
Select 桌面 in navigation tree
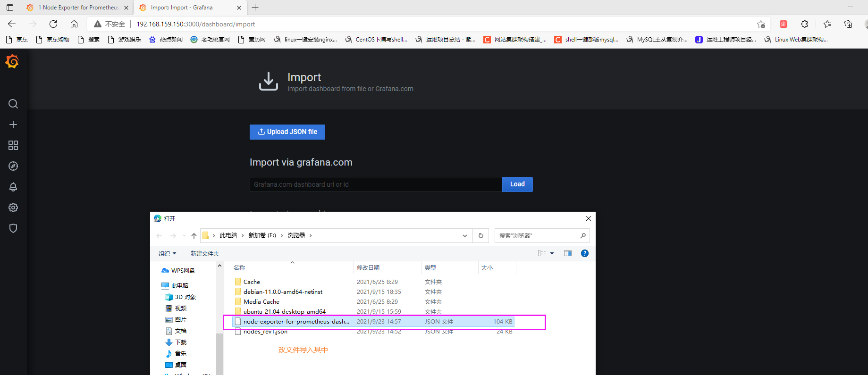click(x=176, y=365)
